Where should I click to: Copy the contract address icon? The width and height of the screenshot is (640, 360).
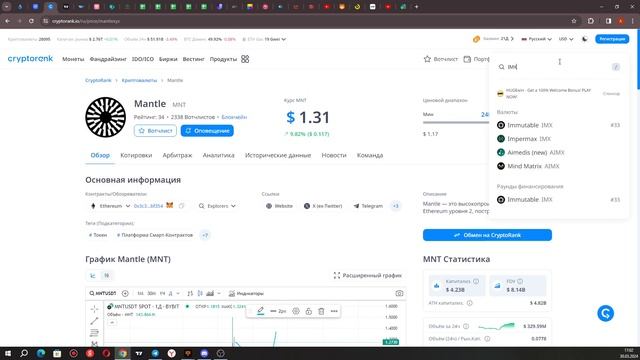[182, 206]
